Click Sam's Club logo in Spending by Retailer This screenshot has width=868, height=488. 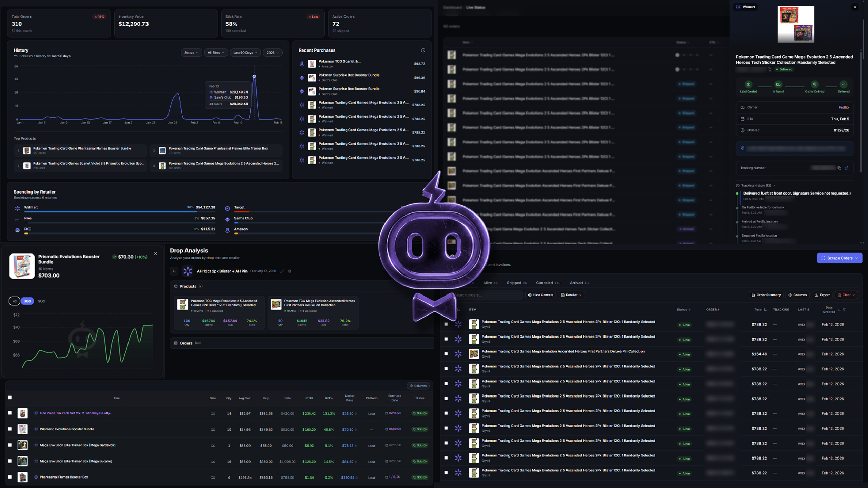tap(228, 219)
